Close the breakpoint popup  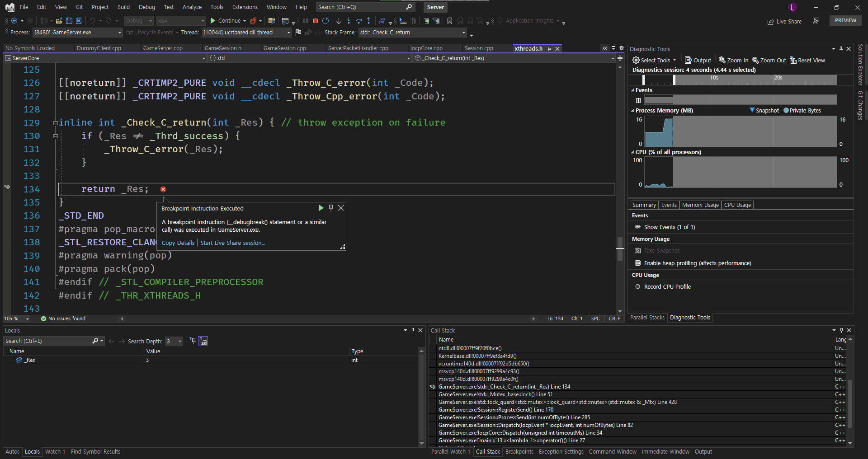(x=341, y=208)
